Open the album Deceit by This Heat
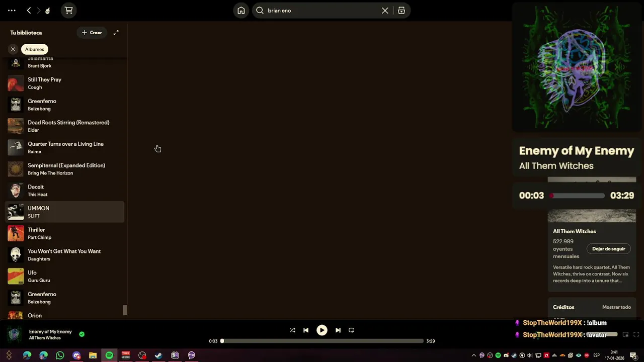The height and width of the screenshot is (362, 644). (x=64, y=190)
